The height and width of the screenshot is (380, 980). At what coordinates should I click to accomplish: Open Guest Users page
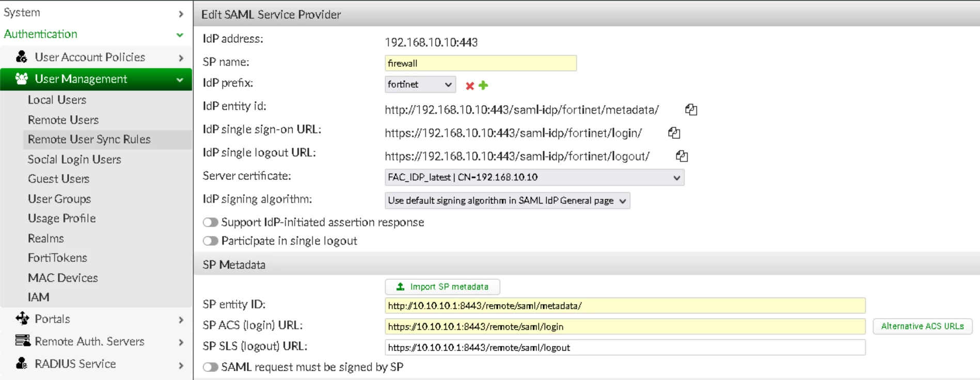coord(58,179)
